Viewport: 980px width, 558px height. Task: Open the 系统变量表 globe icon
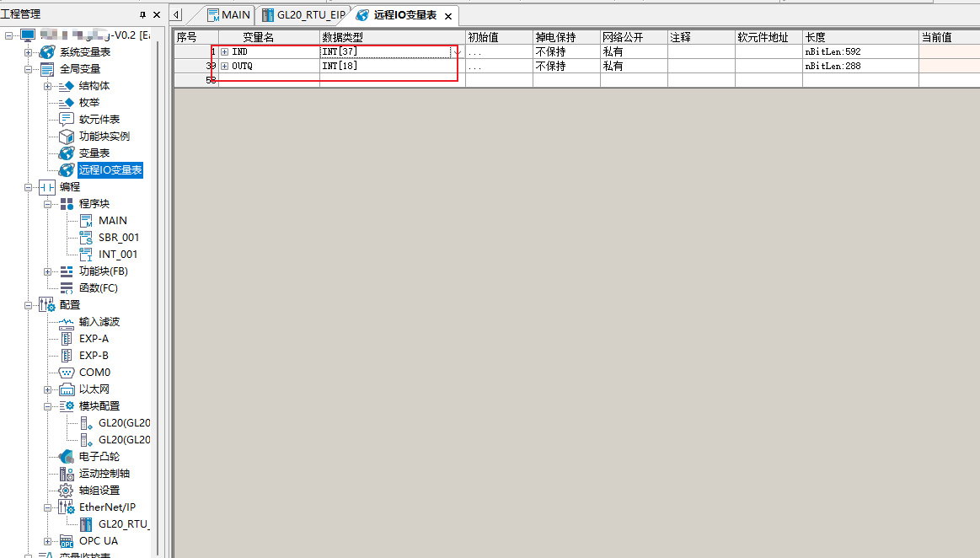[x=47, y=52]
